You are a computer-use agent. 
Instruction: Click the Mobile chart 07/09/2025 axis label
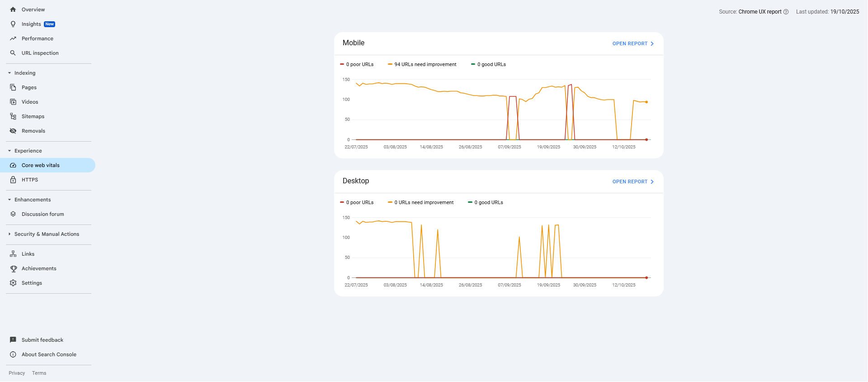pos(509,147)
